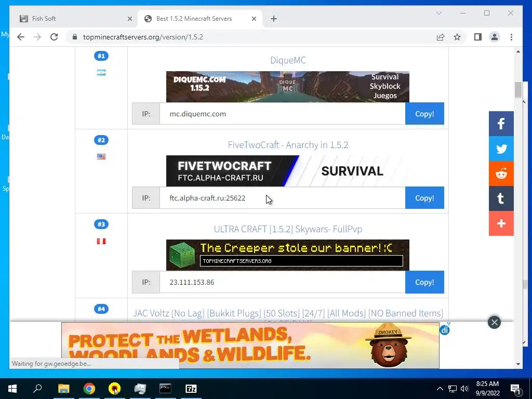Open a new browser tab
The width and height of the screenshot is (532, 399).
click(x=274, y=19)
